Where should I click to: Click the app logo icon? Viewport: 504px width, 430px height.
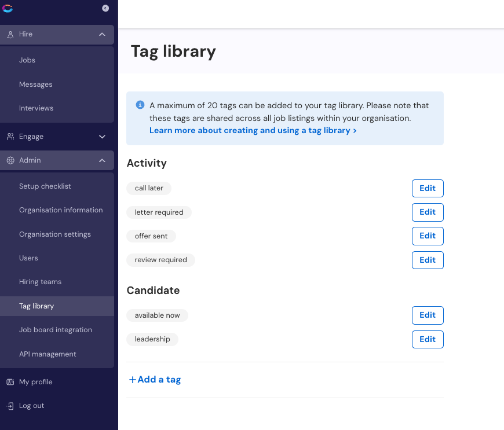point(8,8)
